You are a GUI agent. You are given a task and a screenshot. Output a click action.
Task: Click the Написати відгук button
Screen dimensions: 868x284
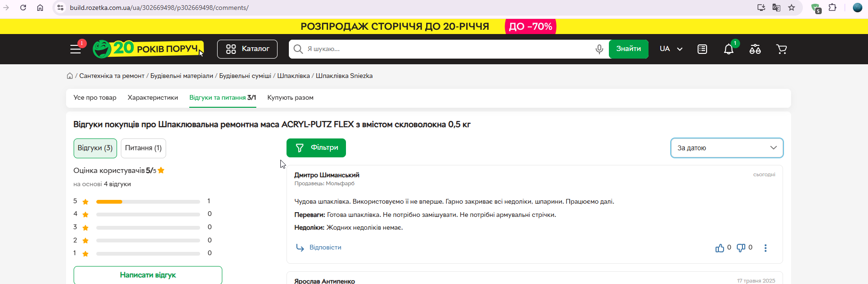coord(148,275)
